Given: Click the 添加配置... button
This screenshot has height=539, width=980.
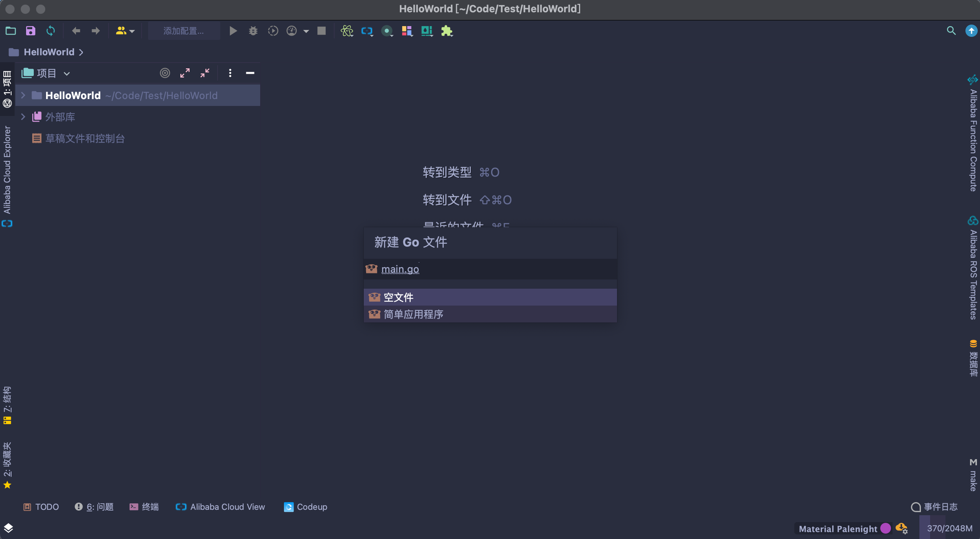Looking at the screenshot, I should (x=183, y=31).
